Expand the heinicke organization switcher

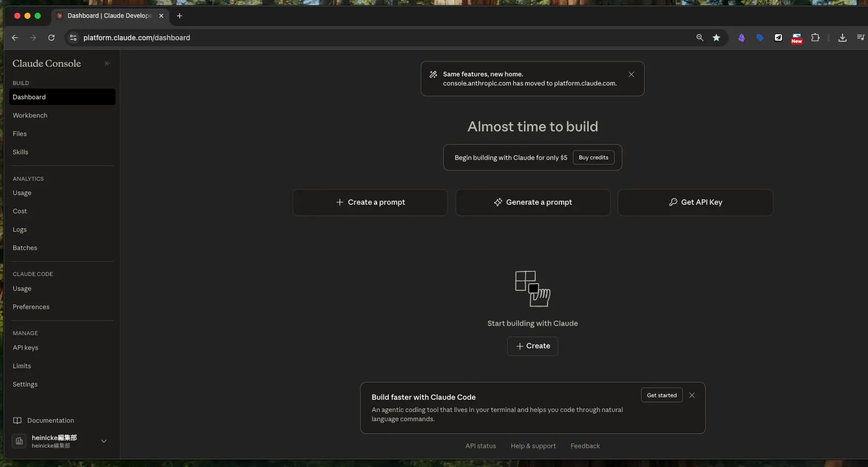point(104,441)
